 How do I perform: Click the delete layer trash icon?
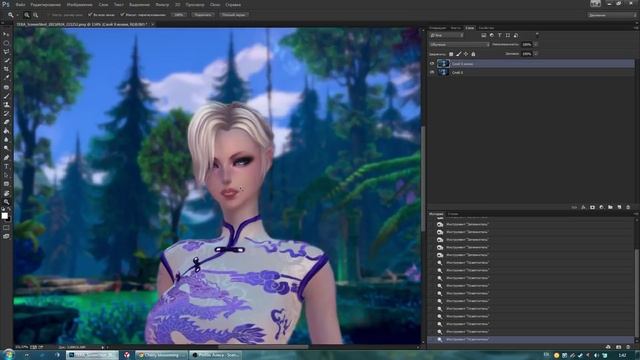(628, 207)
